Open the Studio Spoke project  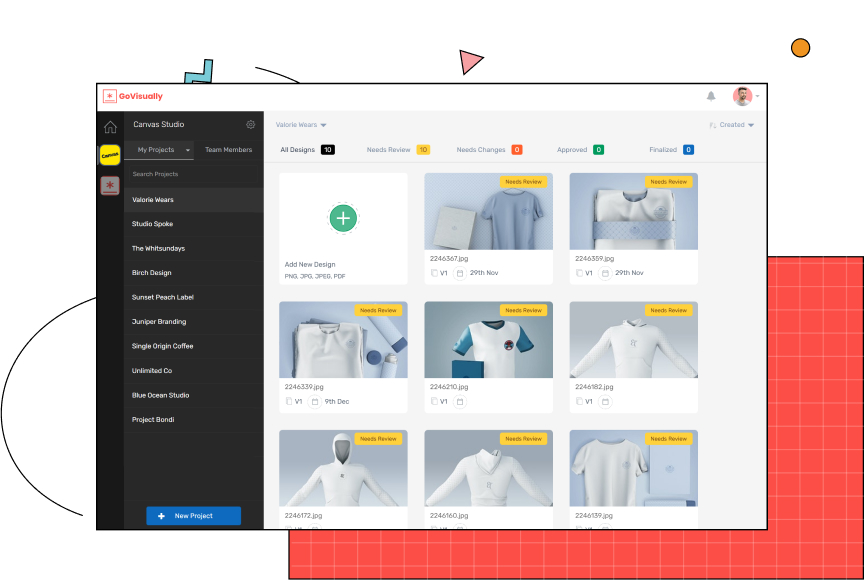click(x=153, y=224)
